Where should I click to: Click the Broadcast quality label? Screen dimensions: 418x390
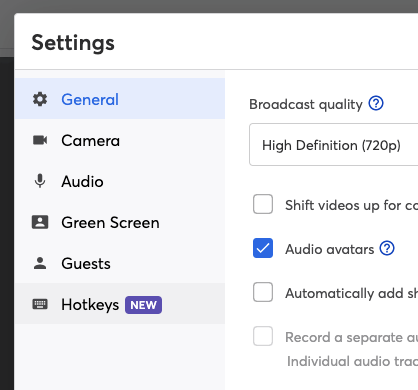click(306, 105)
